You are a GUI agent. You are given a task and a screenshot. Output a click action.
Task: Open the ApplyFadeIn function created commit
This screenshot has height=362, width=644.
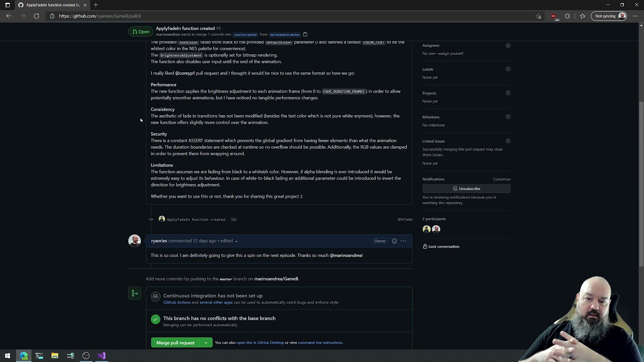196,220
